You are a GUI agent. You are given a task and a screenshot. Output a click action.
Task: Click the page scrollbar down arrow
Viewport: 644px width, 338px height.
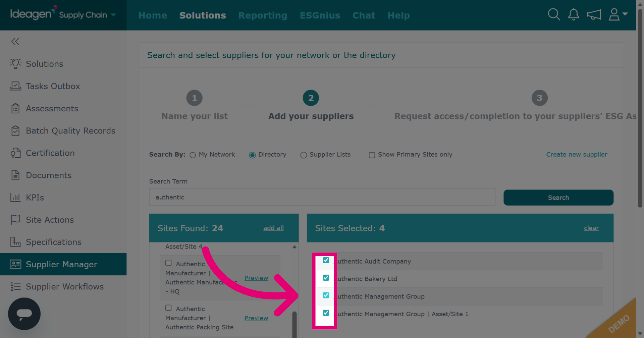pos(640,334)
